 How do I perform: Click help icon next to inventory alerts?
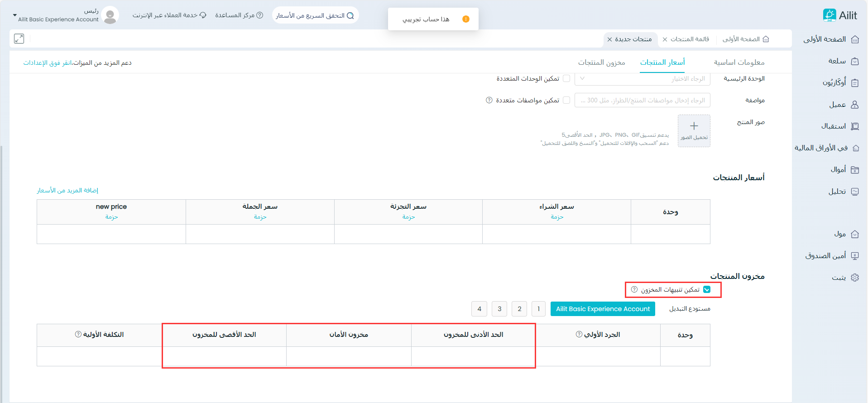[x=634, y=290]
